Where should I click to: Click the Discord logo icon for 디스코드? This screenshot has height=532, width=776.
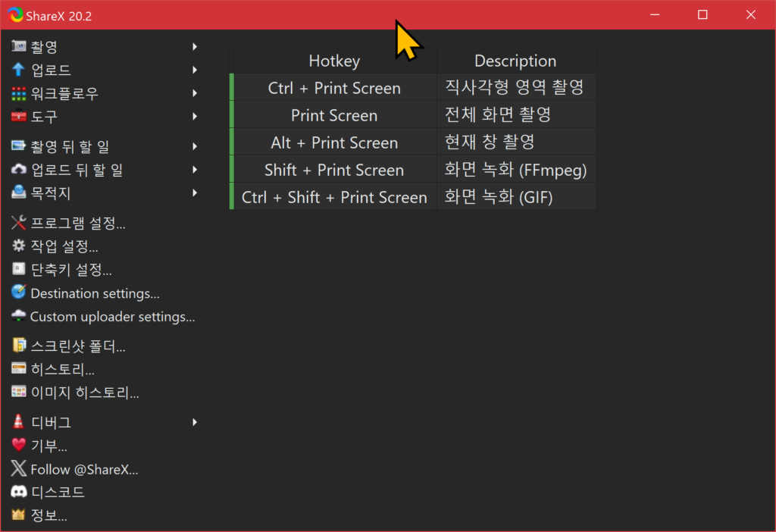point(19,491)
